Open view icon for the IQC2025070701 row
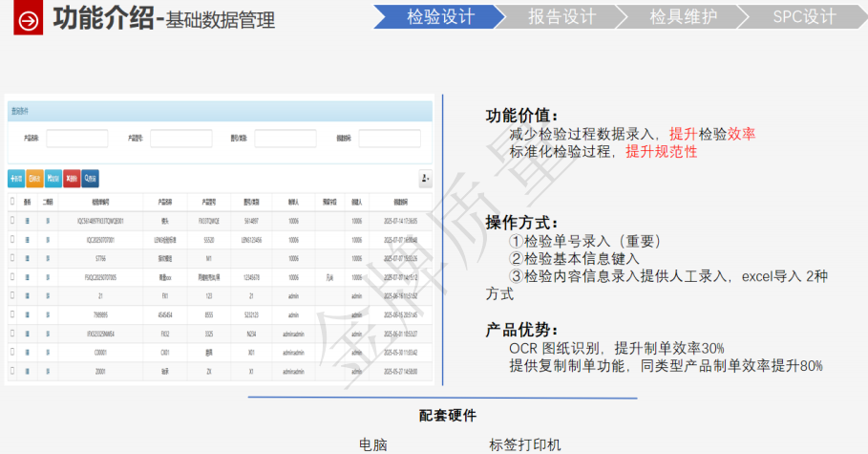Viewport: 868px width, 454px height. tap(28, 239)
